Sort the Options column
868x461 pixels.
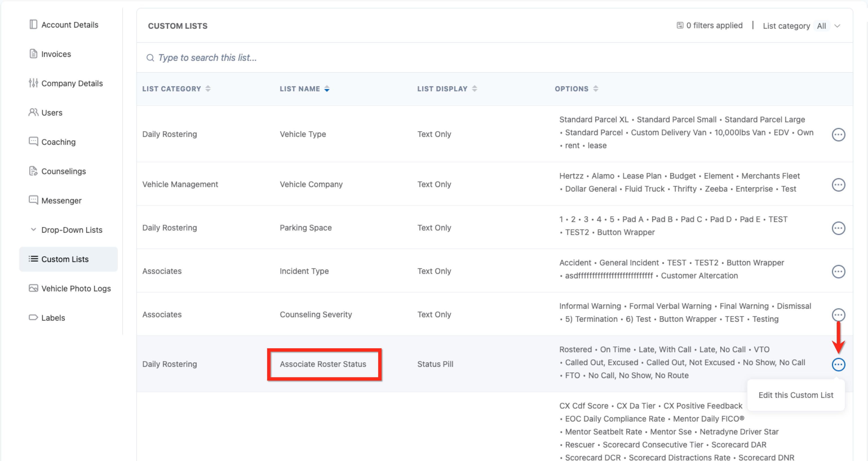[595, 89]
